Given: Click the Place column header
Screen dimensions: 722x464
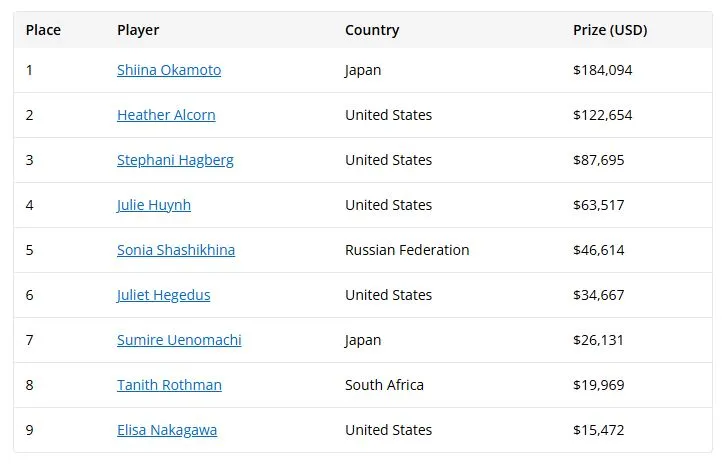Looking at the screenshot, I should [x=43, y=30].
